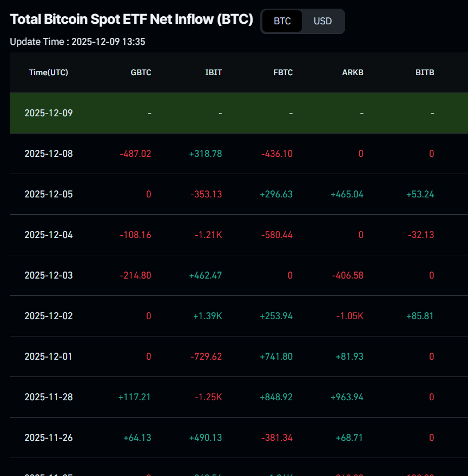Click the Time(UTC) column header
Screen dimensions: 468x476
pos(49,72)
